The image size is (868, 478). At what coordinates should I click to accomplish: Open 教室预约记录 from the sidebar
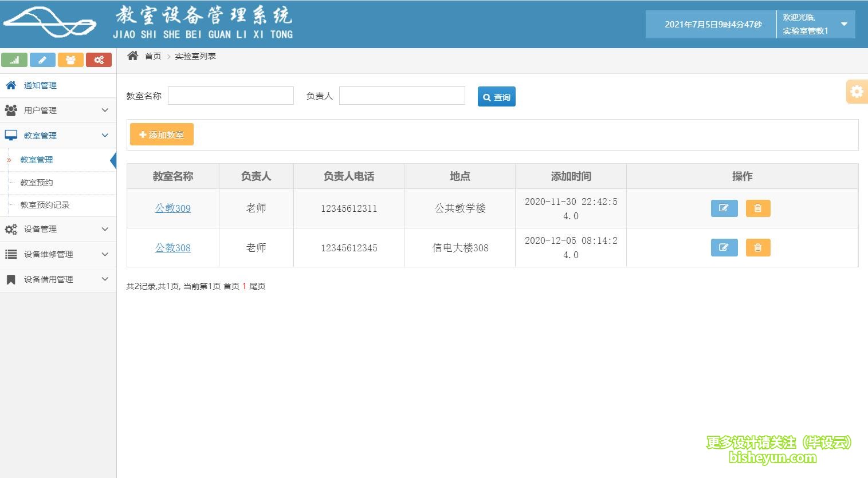pyautogui.click(x=42, y=205)
